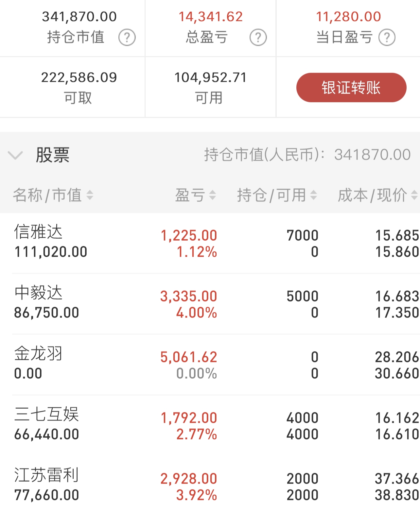The image size is (420, 511).
Task: Tap question mark next to 当日盈亏
Action: pyautogui.click(x=387, y=37)
